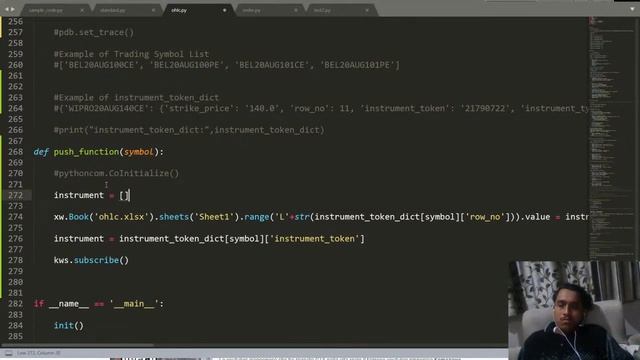The image size is (640, 360).
Task: Place cursor on 'def push_function(symbol):'
Action: [x=98, y=152]
